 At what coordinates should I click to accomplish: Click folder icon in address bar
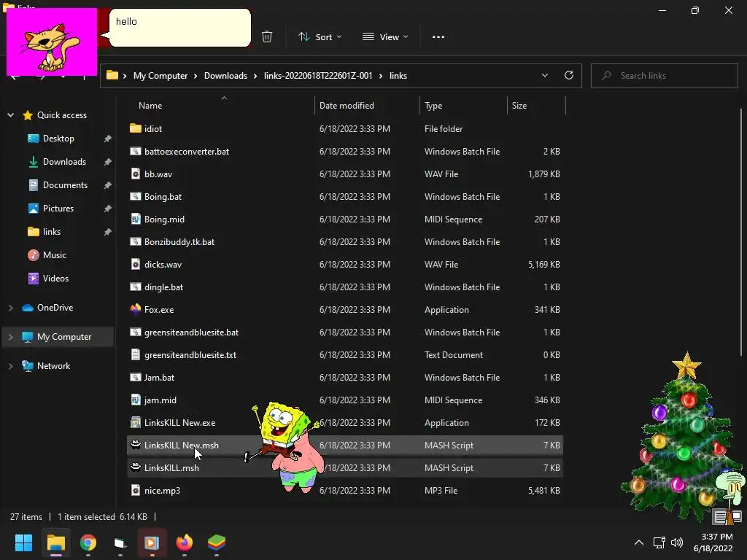click(112, 75)
